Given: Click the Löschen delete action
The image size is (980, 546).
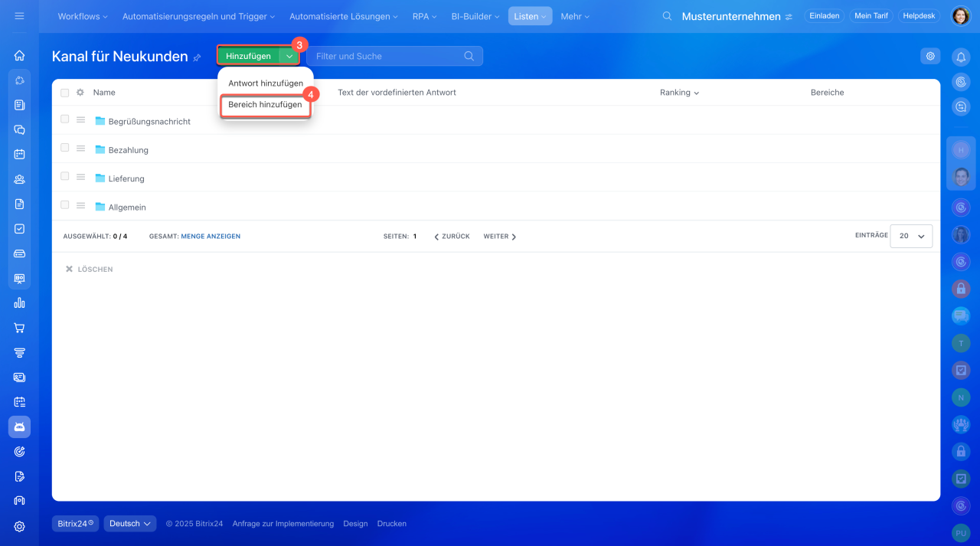Looking at the screenshot, I should pos(90,270).
